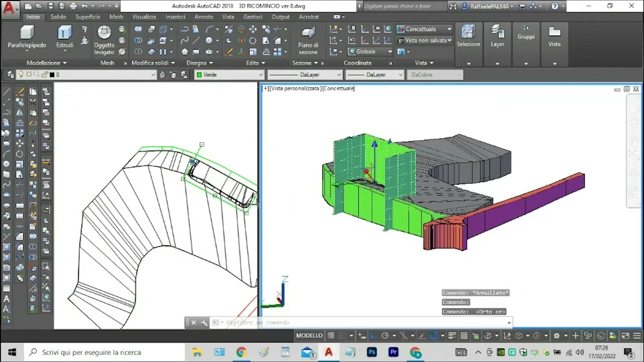Open the Annota ribbon tab
This screenshot has width=644, height=362.
(x=204, y=17)
